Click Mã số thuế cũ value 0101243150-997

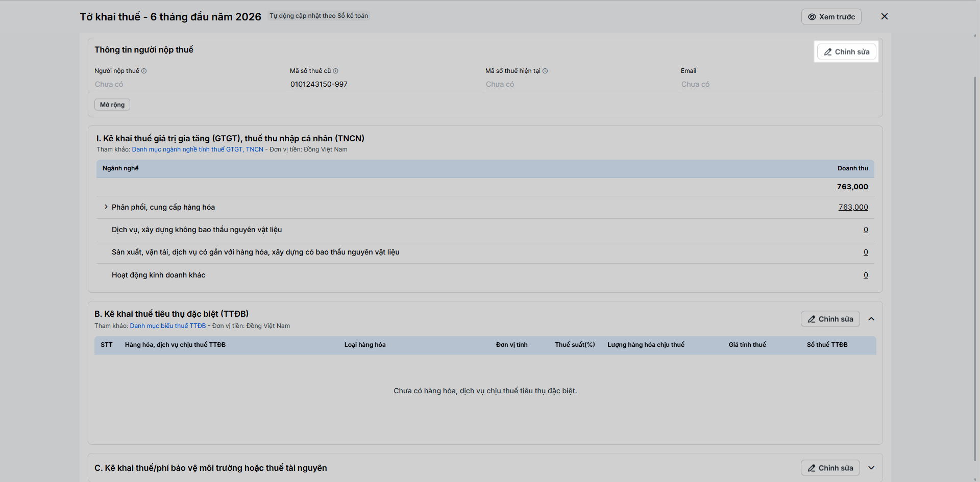pos(319,84)
